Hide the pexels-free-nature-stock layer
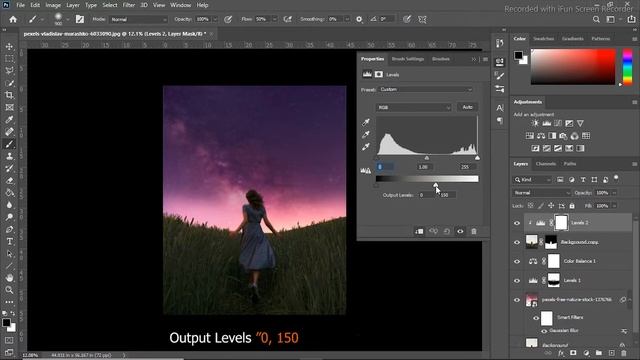Viewport: 640px width, 360px height. click(x=517, y=300)
